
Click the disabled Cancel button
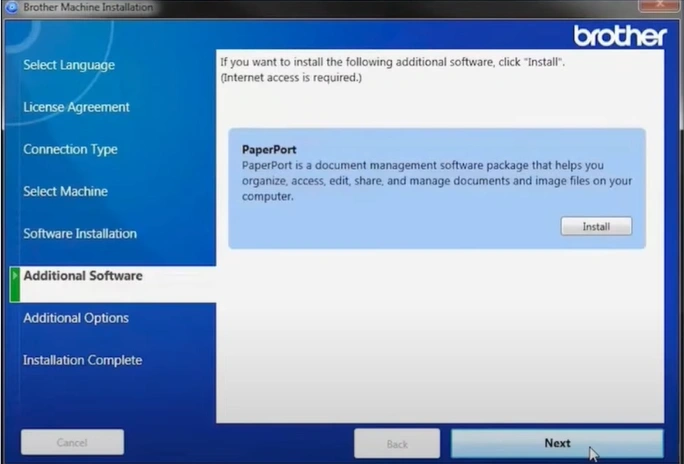[72, 442]
